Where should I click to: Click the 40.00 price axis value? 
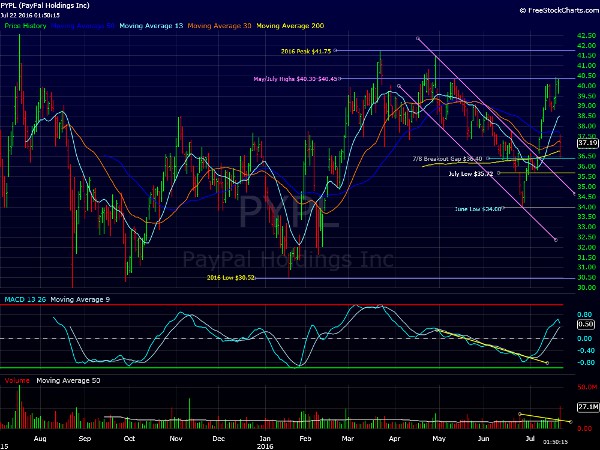coord(586,86)
